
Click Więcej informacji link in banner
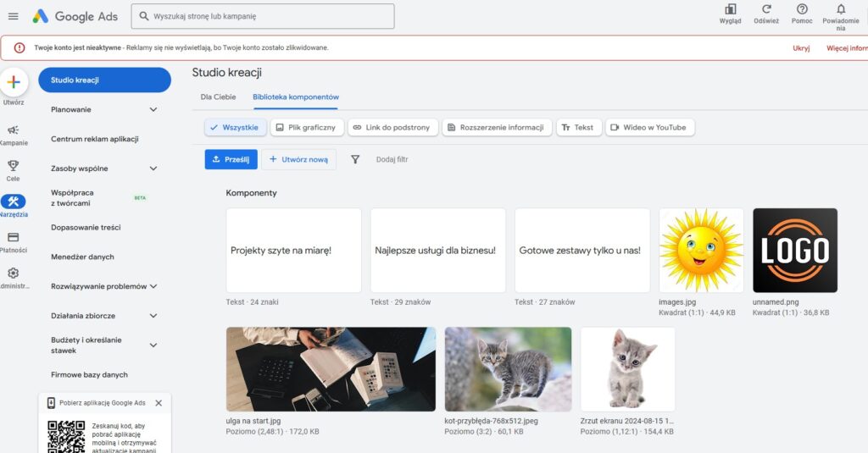pyautogui.click(x=847, y=48)
